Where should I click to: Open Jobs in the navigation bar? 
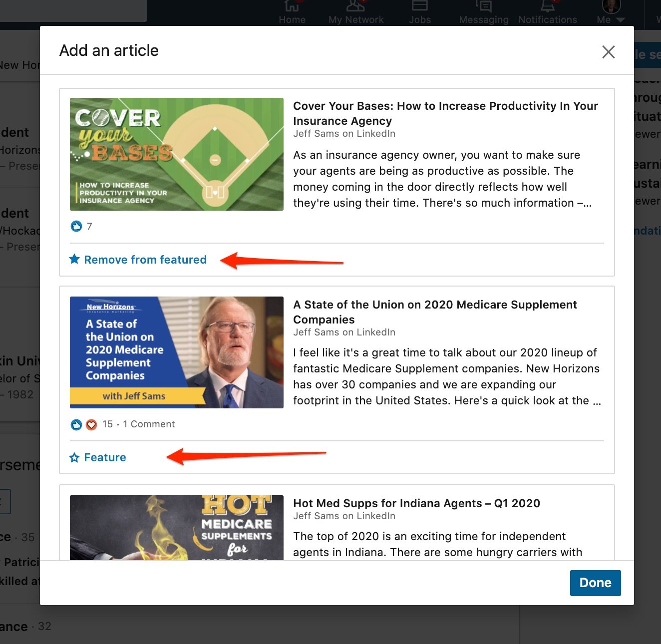pyautogui.click(x=420, y=13)
